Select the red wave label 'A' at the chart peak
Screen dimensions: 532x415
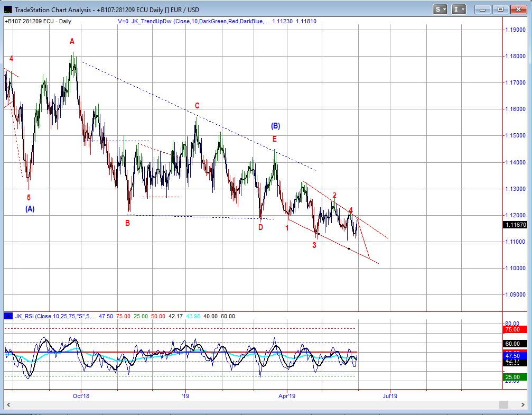coord(72,41)
